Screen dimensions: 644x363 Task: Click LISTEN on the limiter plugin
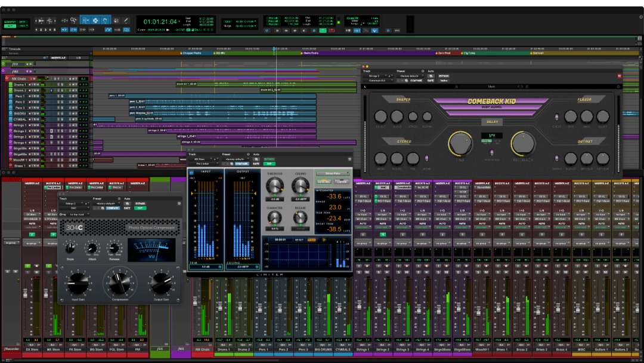[x=341, y=181]
